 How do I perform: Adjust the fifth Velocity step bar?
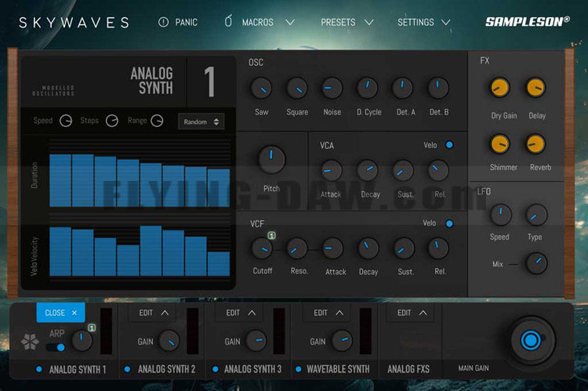pos(151,251)
